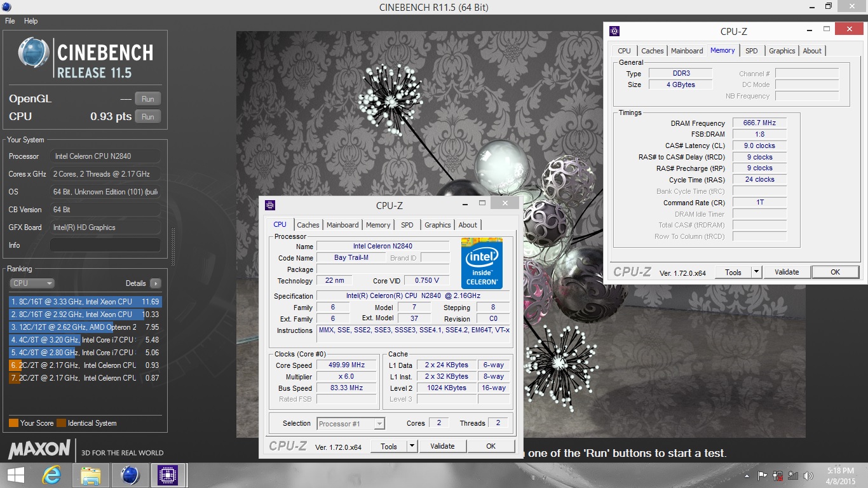The width and height of the screenshot is (868, 488).
Task: Click the Multiplier x 6.0 value
Action: tap(347, 377)
